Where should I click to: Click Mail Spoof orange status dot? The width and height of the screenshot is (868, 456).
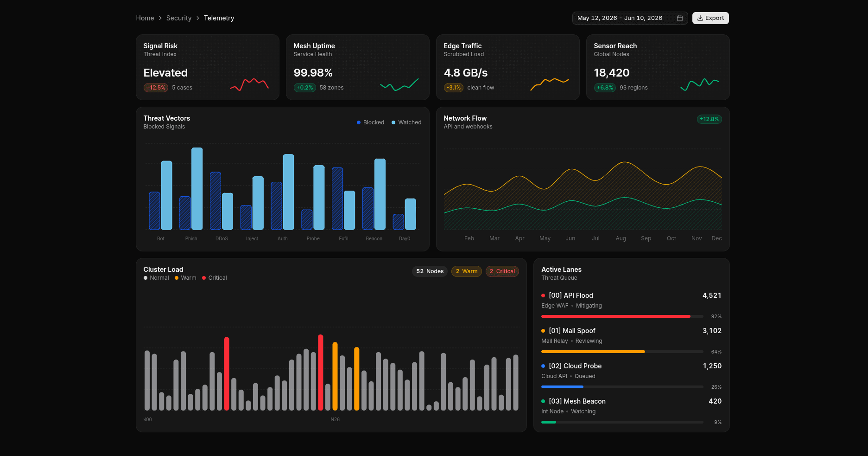tap(543, 331)
